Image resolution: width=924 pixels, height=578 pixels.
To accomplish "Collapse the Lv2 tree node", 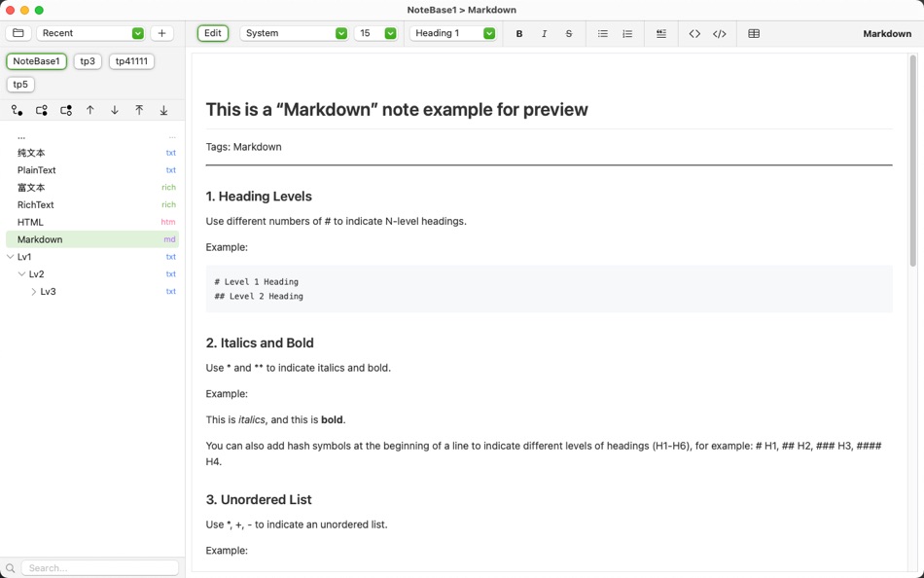I will click(x=21, y=274).
